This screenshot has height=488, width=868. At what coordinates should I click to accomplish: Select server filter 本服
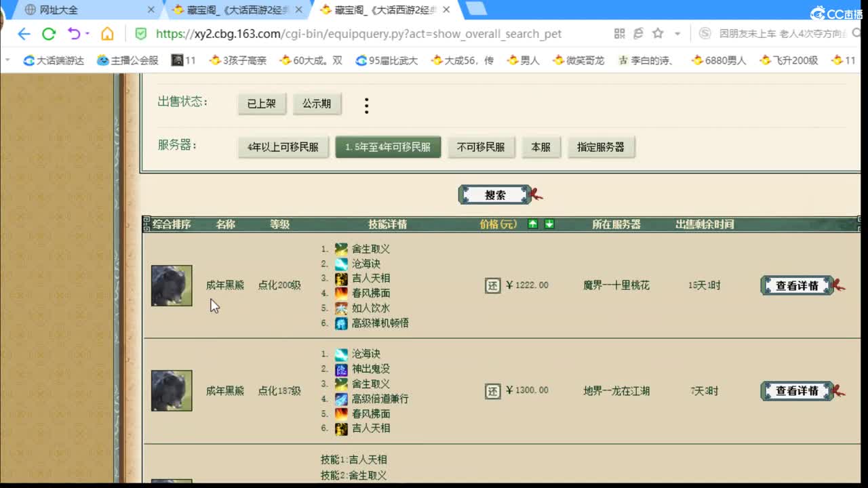coord(540,147)
